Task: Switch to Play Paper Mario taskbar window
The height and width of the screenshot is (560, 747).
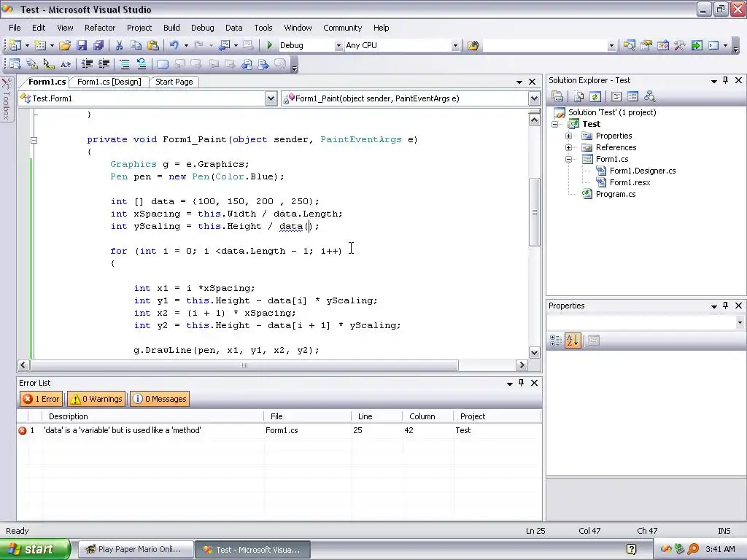Action: (x=135, y=550)
